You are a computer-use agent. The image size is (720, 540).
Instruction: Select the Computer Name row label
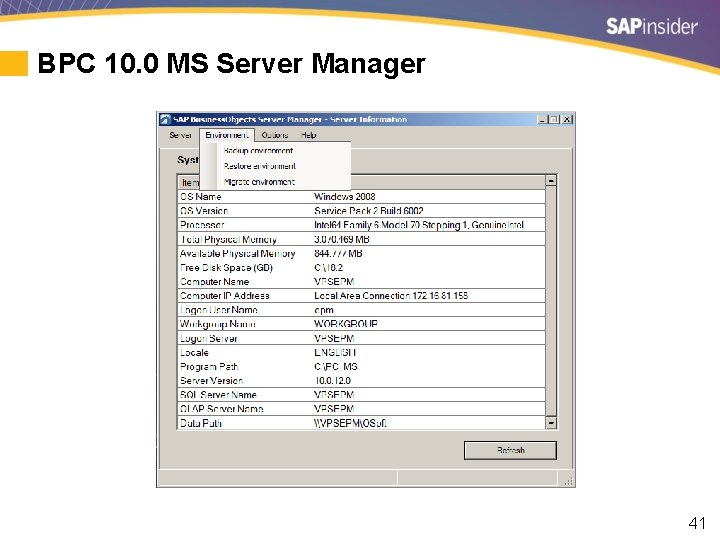point(214,281)
